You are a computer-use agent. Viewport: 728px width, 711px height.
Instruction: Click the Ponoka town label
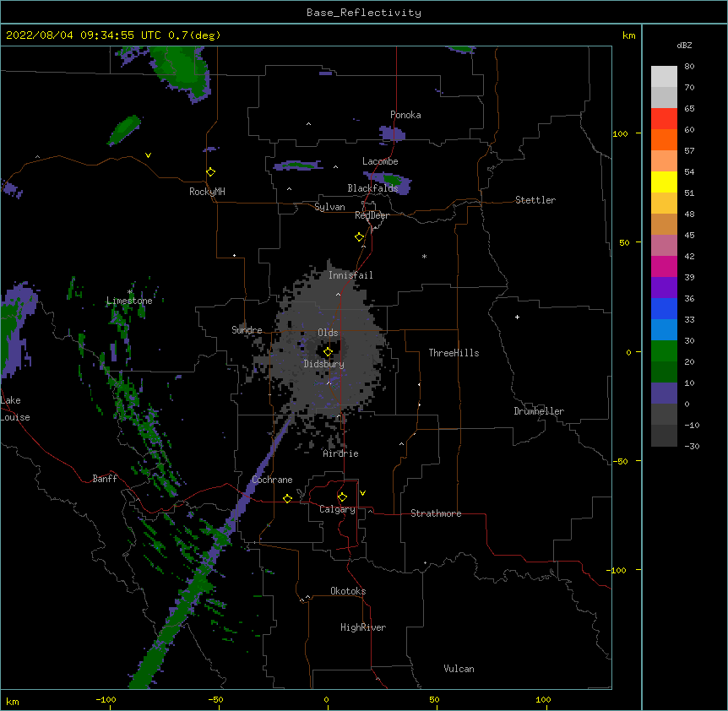[405, 115]
